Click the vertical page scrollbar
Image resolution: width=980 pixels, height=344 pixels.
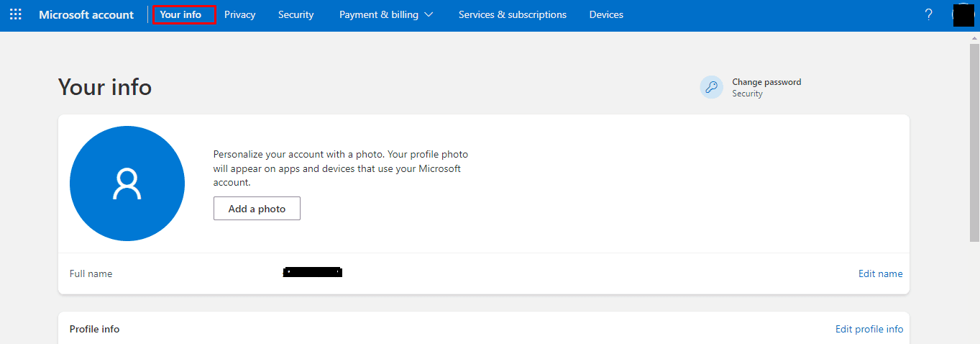[974, 144]
